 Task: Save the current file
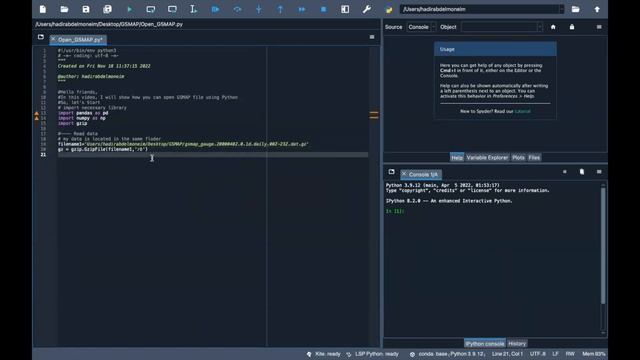86,9
